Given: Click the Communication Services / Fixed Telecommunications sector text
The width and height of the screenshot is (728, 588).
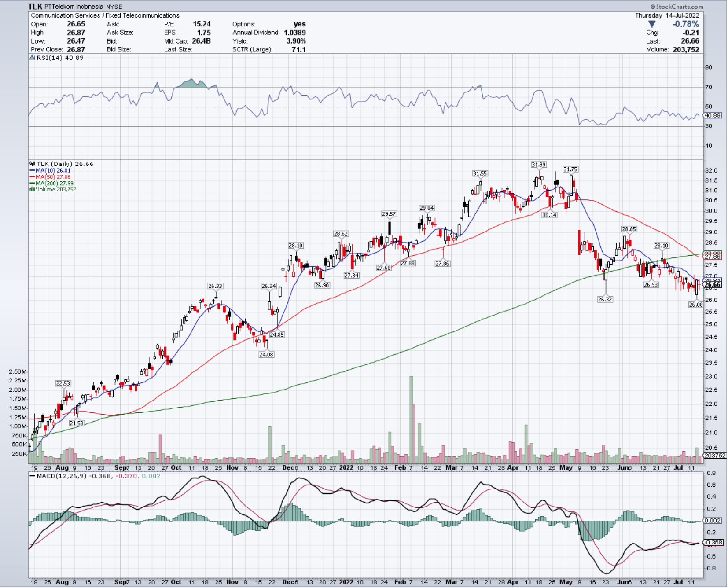Looking at the screenshot, I should click(105, 15).
